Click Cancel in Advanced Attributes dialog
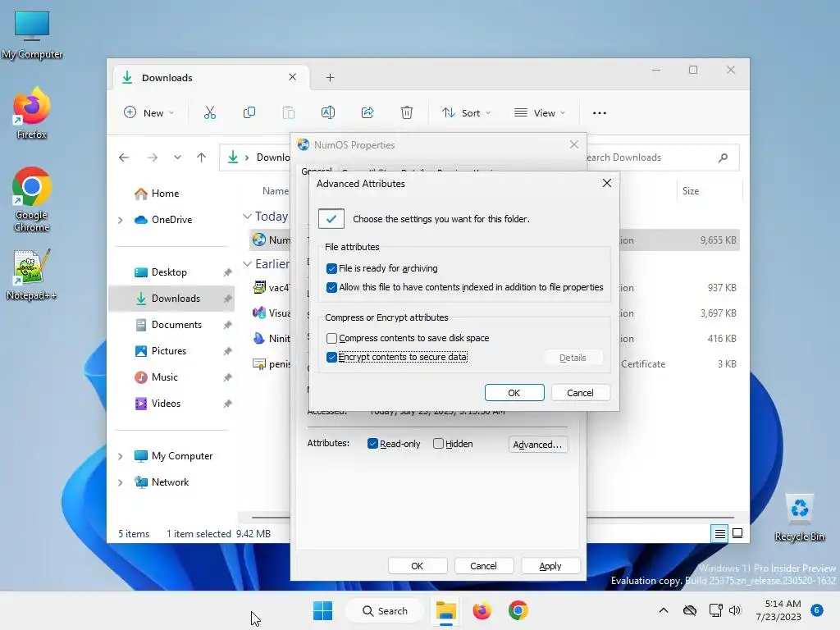Image resolution: width=840 pixels, height=630 pixels. coord(580,393)
